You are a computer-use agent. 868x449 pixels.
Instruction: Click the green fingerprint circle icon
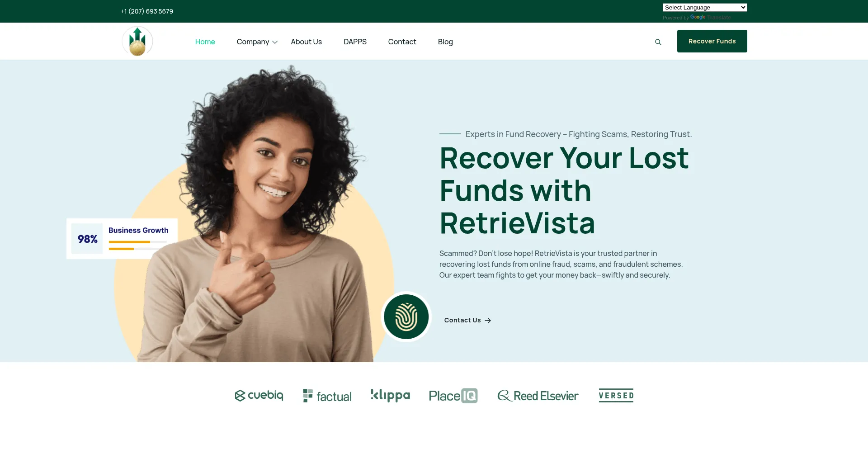click(406, 317)
